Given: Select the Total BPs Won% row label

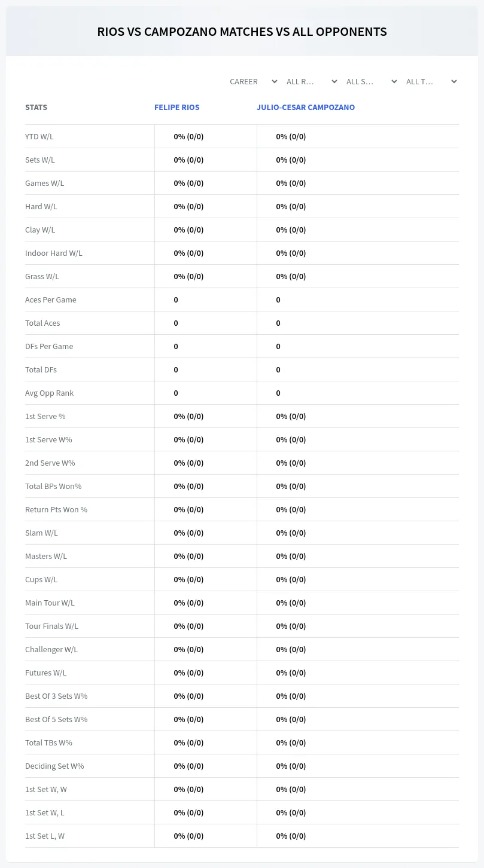Looking at the screenshot, I should (x=53, y=486).
